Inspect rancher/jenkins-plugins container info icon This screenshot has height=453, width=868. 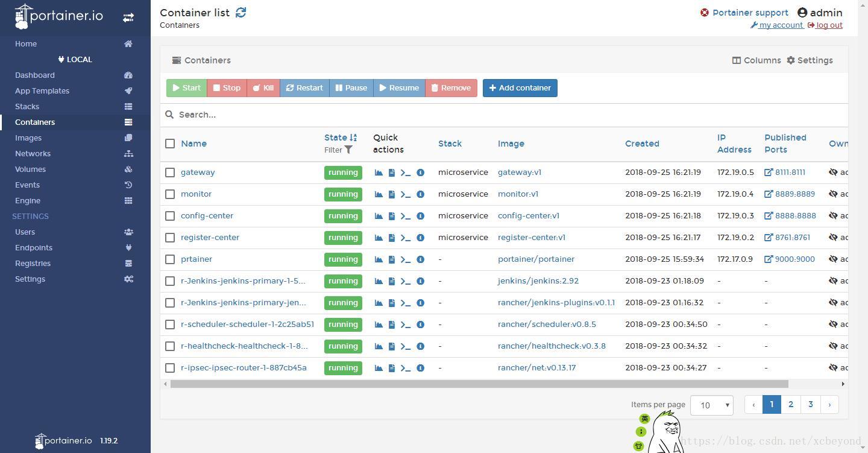(x=421, y=303)
